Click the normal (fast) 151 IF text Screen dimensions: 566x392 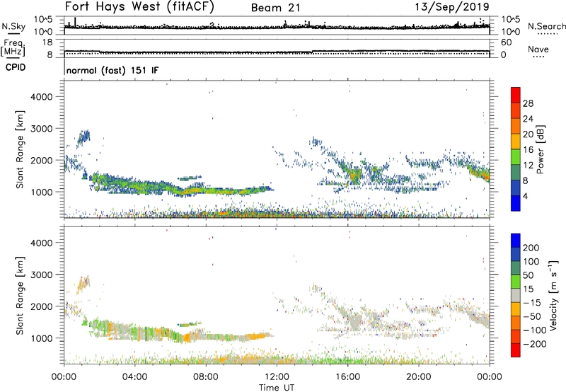(x=112, y=70)
